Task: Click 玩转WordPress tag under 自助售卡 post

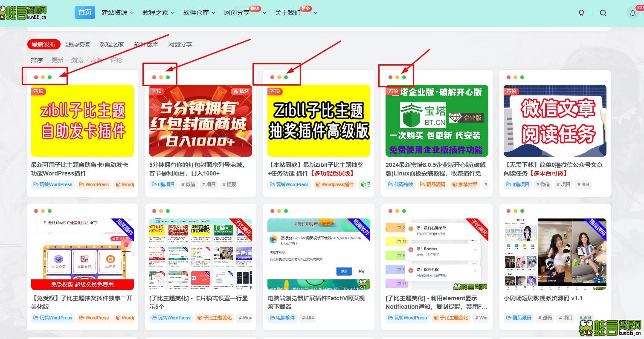Action: click(x=53, y=184)
